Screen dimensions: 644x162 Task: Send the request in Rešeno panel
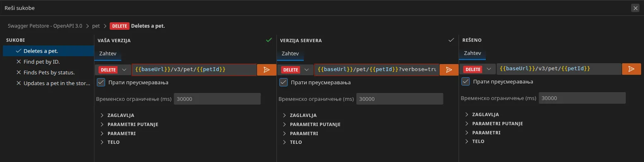pyautogui.click(x=632, y=69)
